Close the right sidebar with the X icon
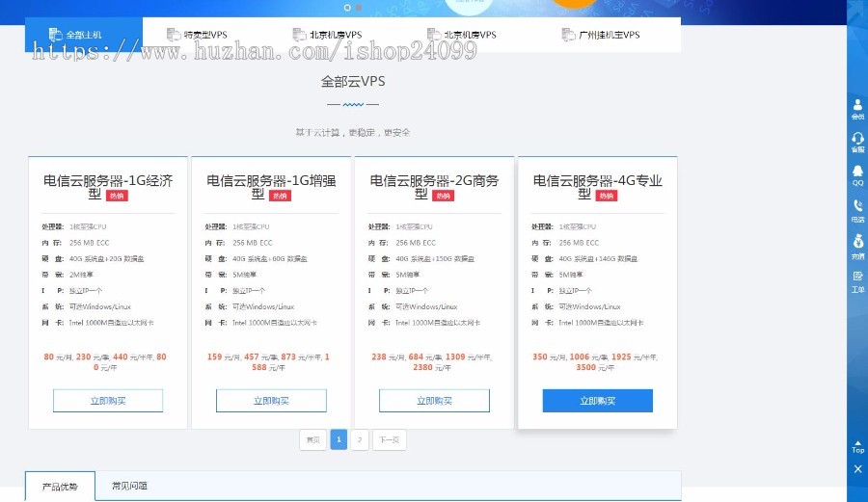868x502 pixels. (x=857, y=469)
